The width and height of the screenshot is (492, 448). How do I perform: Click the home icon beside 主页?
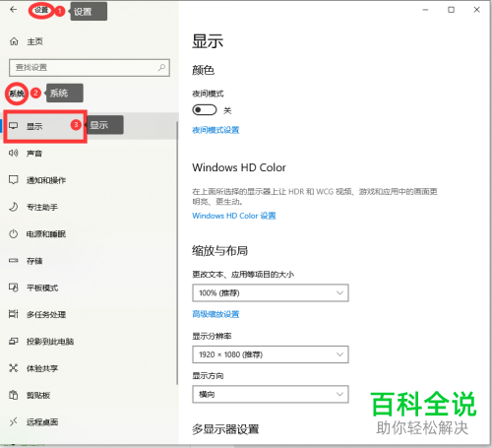coord(14,41)
